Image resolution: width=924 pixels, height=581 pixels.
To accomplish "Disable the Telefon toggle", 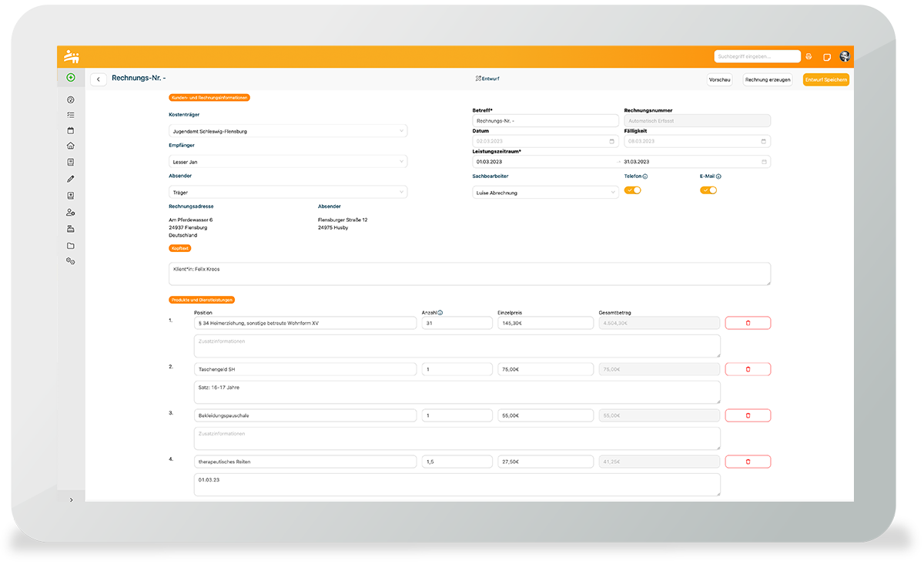I will (x=632, y=190).
